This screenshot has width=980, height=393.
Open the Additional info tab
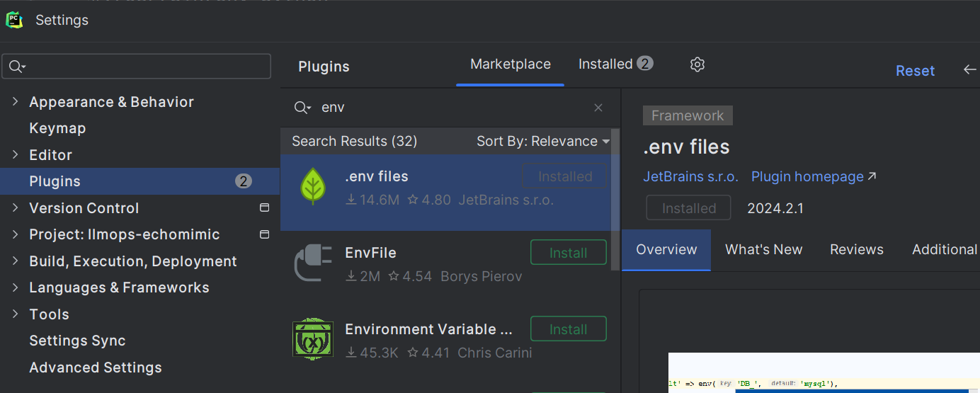[945, 249]
